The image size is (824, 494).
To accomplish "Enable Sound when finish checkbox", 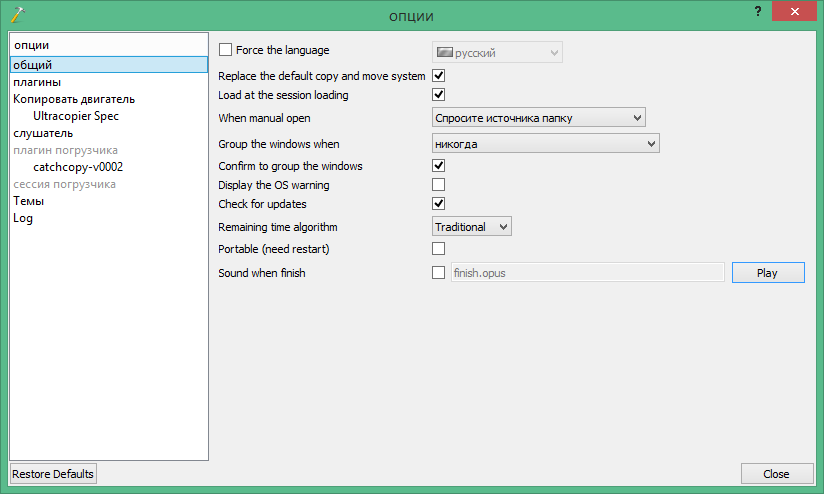I will pos(438,272).
